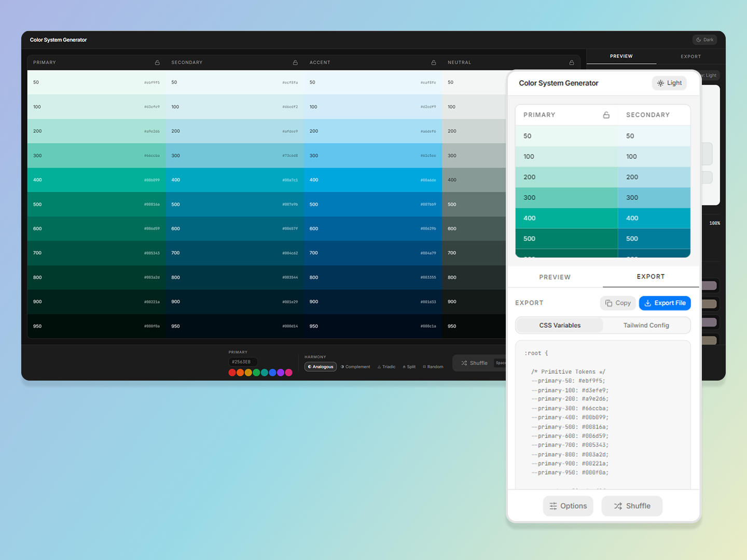Choose CSS Variables export format
The height and width of the screenshot is (560, 747).
pyautogui.click(x=560, y=326)
